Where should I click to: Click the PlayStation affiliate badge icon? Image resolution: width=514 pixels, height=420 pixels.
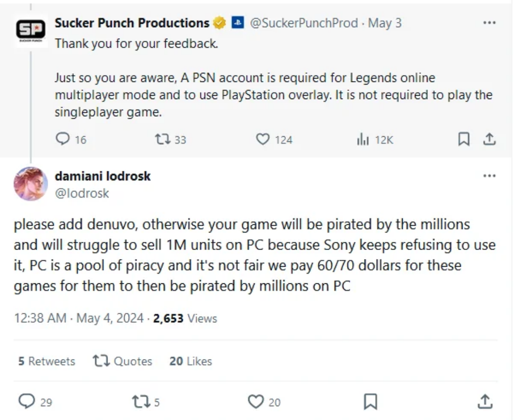coord(237,23)
